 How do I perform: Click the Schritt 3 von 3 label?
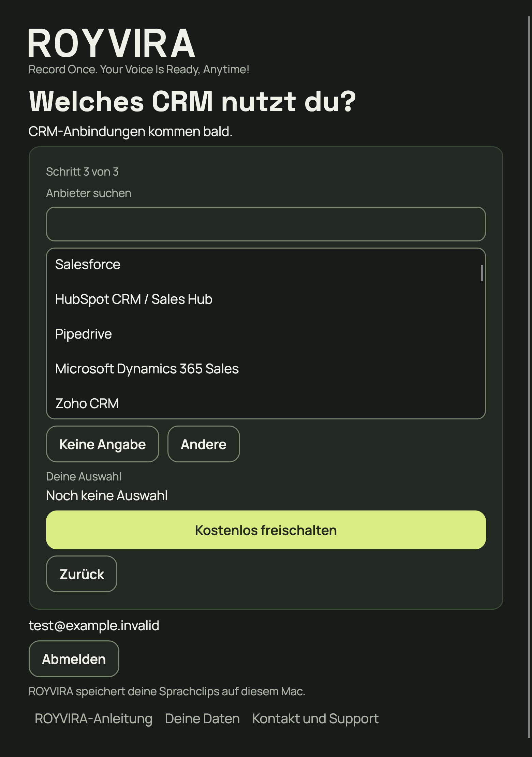[x=82, y=172]
